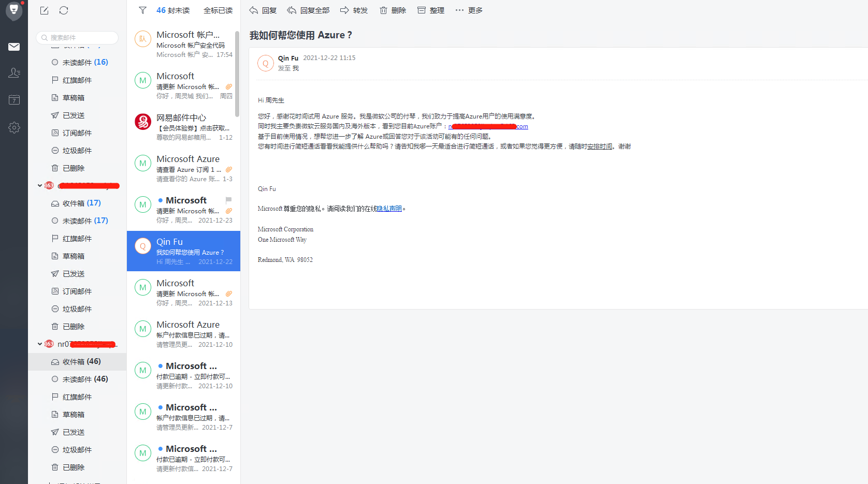This screenshot has height=484, width=868.
Task: Open 帐户付款信息已过期 email dated 2021-12-7
Action: click(183, 417)
